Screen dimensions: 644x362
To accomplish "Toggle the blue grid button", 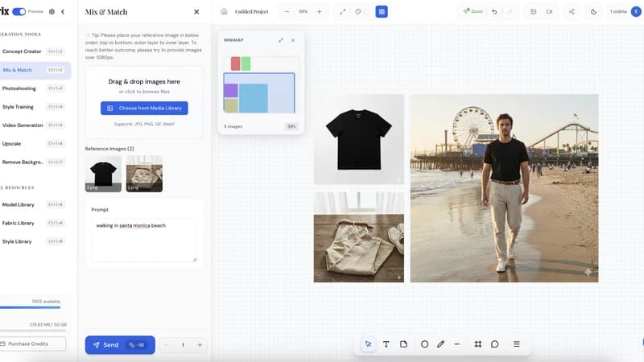I will (x=382, y=11).
